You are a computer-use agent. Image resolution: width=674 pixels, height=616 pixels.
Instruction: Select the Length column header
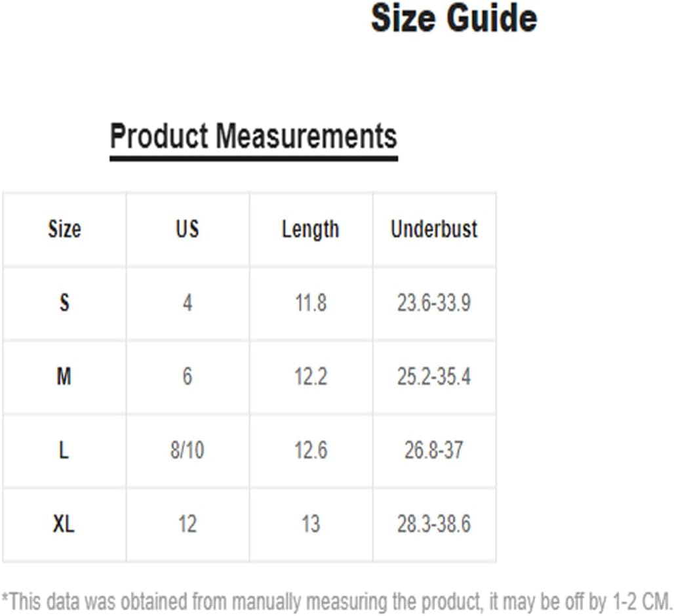click(x=310, y=230)
